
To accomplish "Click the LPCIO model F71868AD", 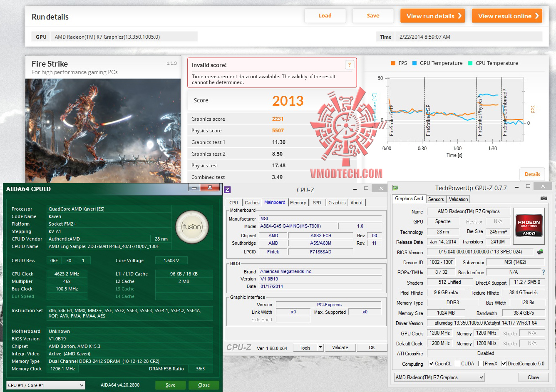I will 320,252.
